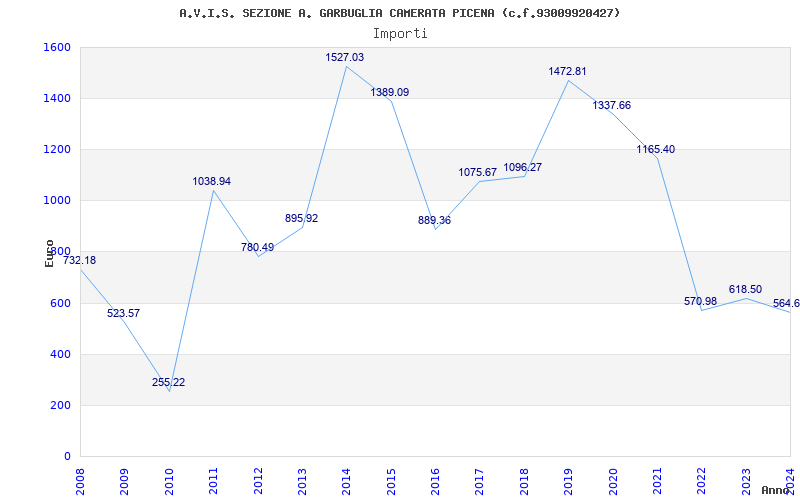Click the 2009 year axis label
800x500 pixels.
tap(124, 481)
